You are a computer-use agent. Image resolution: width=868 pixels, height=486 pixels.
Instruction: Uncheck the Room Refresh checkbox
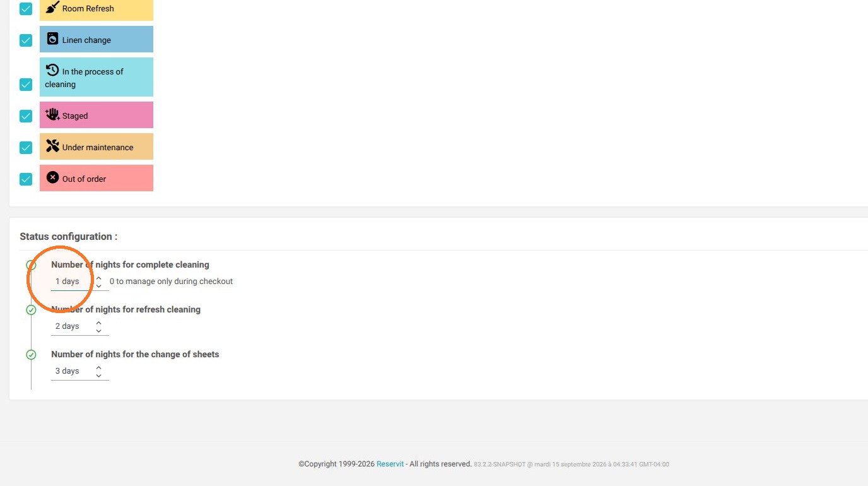(x=26, y=9)
